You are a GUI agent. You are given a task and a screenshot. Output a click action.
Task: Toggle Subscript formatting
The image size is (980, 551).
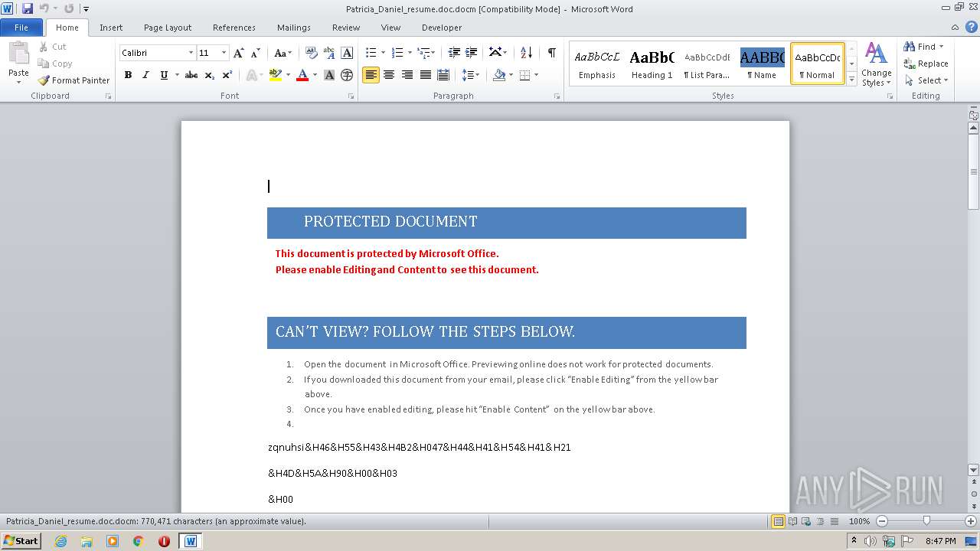tap(210, 75)
